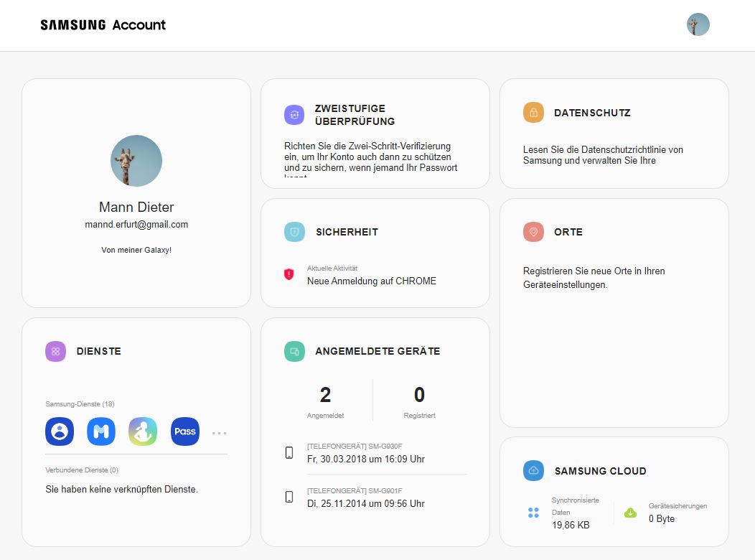Screen dimensions: 755x560
Task: Select 'Di, 25.11.2014 um 09:56 Uhr' entry
Action: 366,504
